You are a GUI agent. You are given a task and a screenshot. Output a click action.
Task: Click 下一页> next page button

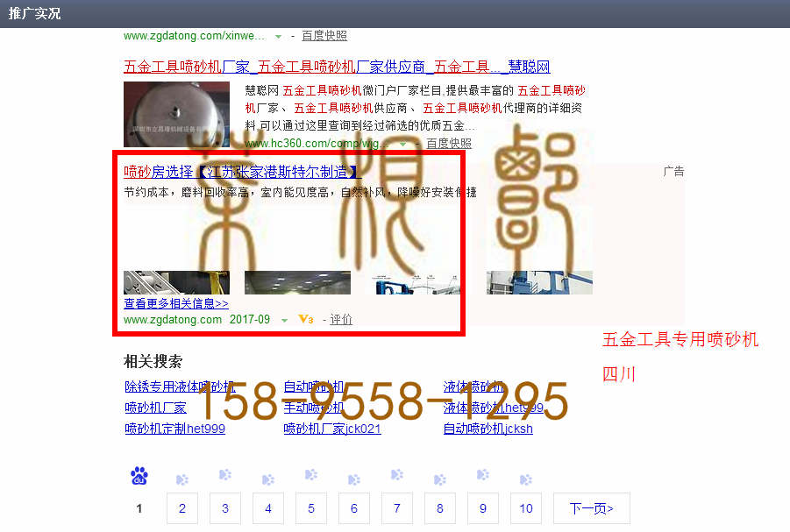(592, 508)
